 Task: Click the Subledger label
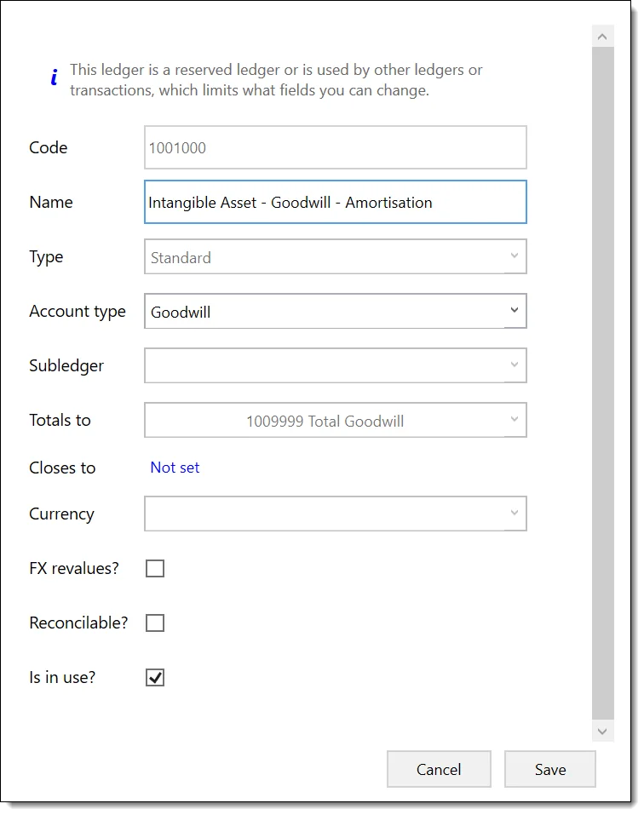pos(66,365)
